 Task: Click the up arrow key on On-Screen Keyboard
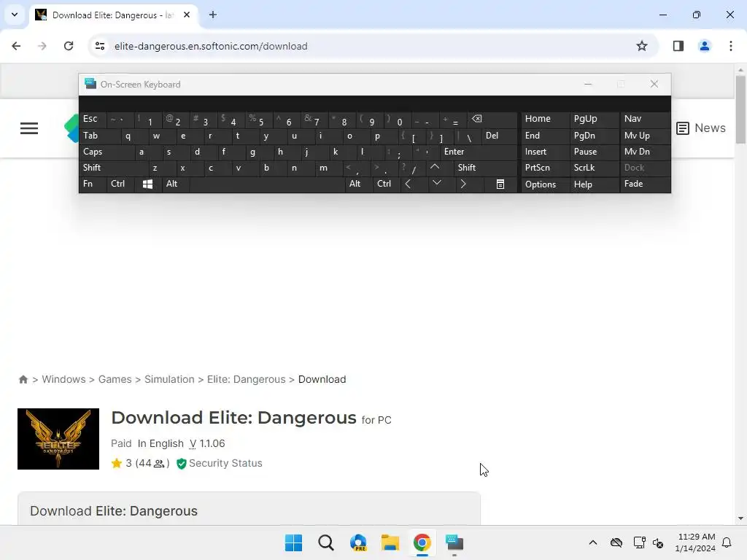(435, 168)
